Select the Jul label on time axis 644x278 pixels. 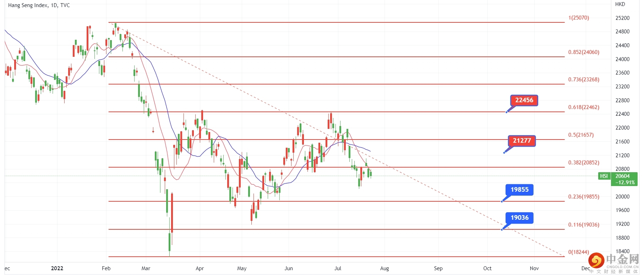338,268
